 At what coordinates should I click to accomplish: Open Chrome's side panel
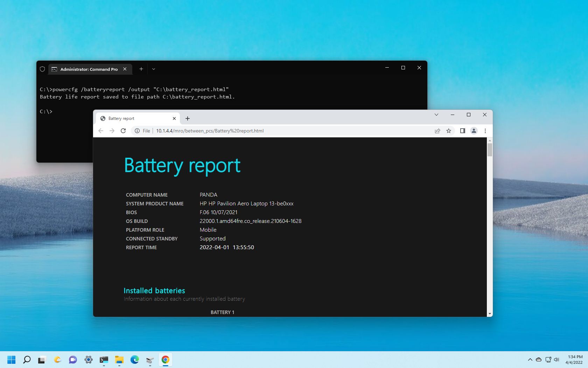point(462,131)
